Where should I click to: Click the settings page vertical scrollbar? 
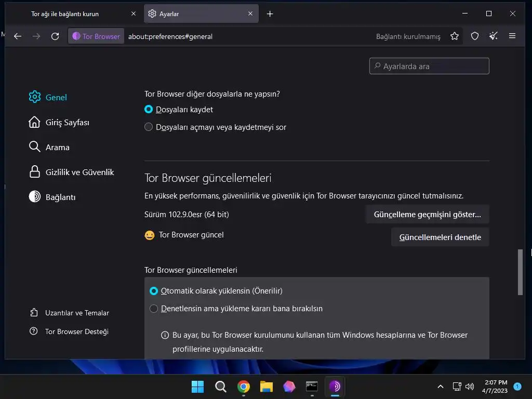click(520, 272)
